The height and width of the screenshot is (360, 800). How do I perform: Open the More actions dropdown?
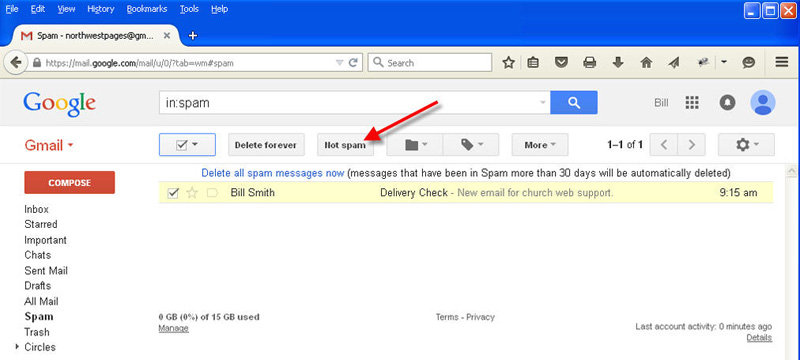click(540, 145)
